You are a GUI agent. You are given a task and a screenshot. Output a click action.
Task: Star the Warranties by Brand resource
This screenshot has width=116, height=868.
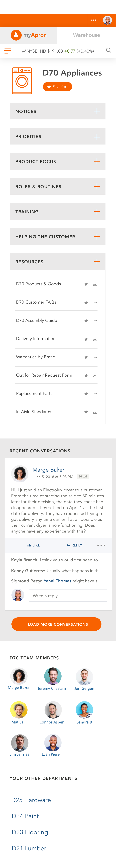pos(86,357)
